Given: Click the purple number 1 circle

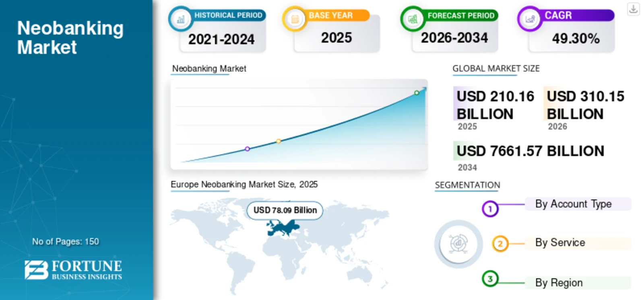Looking at the screenshot, I should pyautogui.click(x=490, y=209).
